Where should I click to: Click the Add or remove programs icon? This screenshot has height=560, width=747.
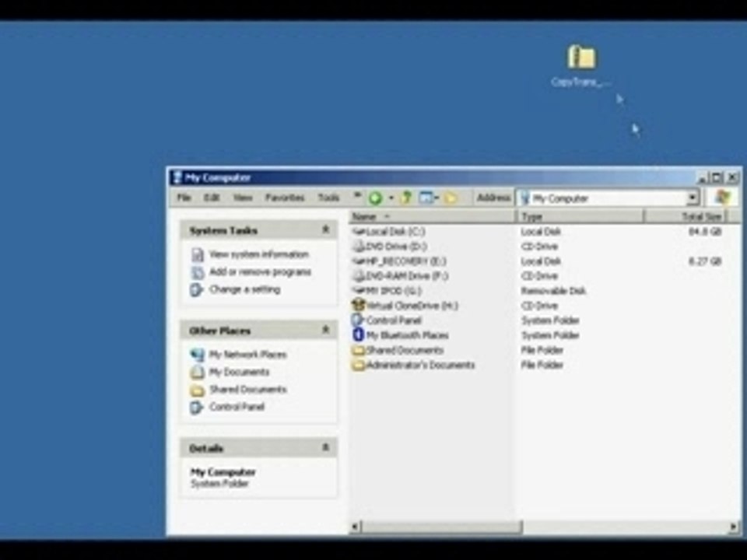tap(197, 272)
